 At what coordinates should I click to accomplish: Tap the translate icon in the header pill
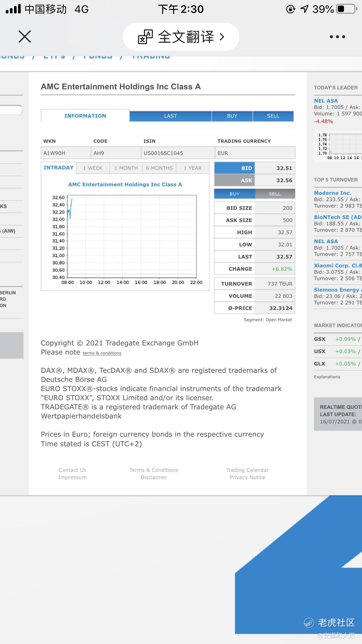pos(145,37)
